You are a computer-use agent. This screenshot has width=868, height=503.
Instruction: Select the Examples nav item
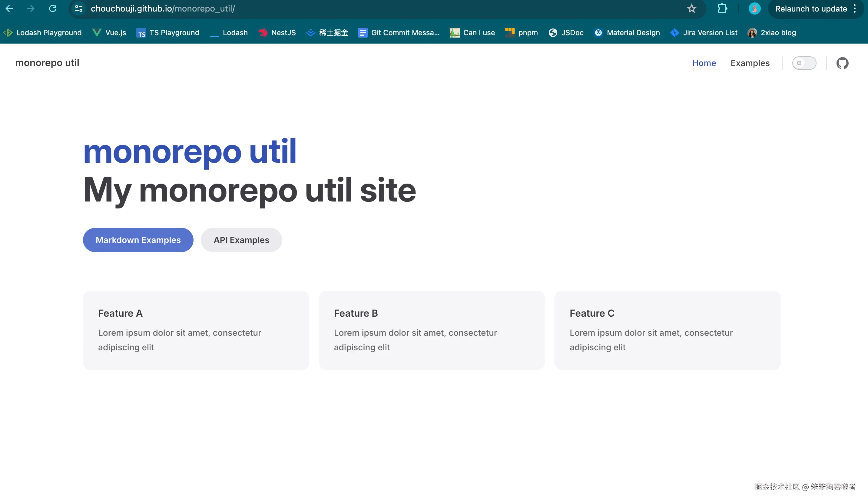point(750,63)
